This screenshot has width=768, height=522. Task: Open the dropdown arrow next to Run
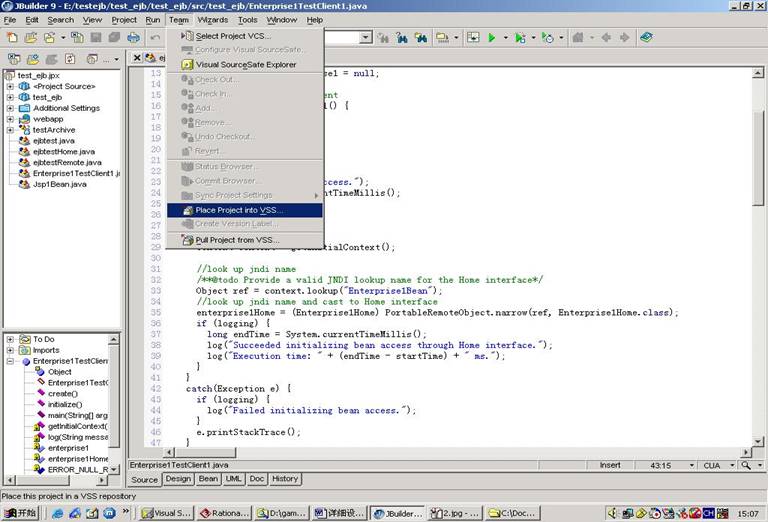point(505,37)
